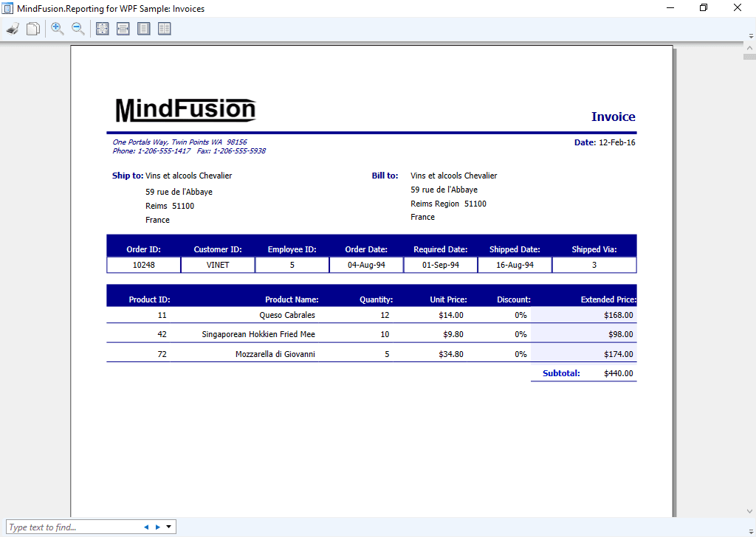Click the Invoice heading text
Image resolution: width=756 pixels, height=537 pixels.
click(x=613, y=117)
